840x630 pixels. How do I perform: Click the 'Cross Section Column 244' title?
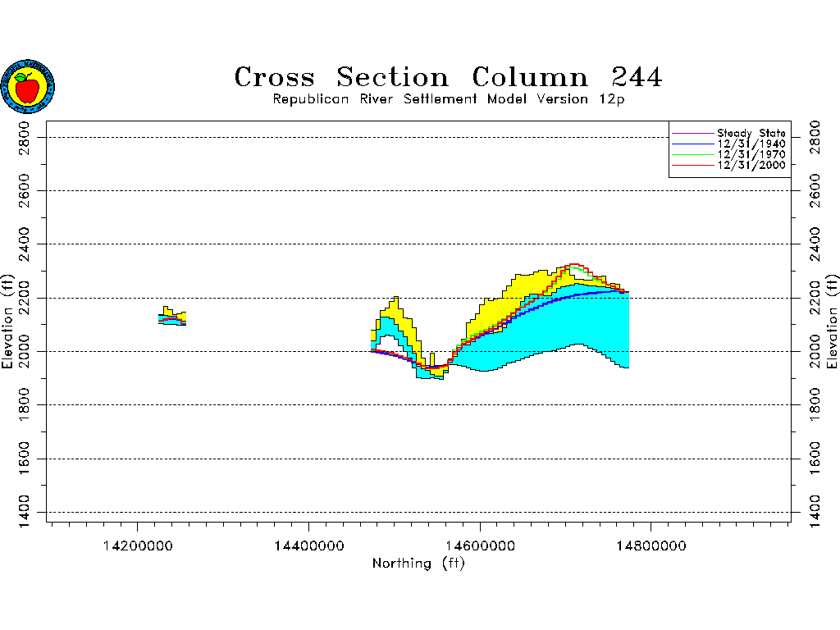click(449, 77)
